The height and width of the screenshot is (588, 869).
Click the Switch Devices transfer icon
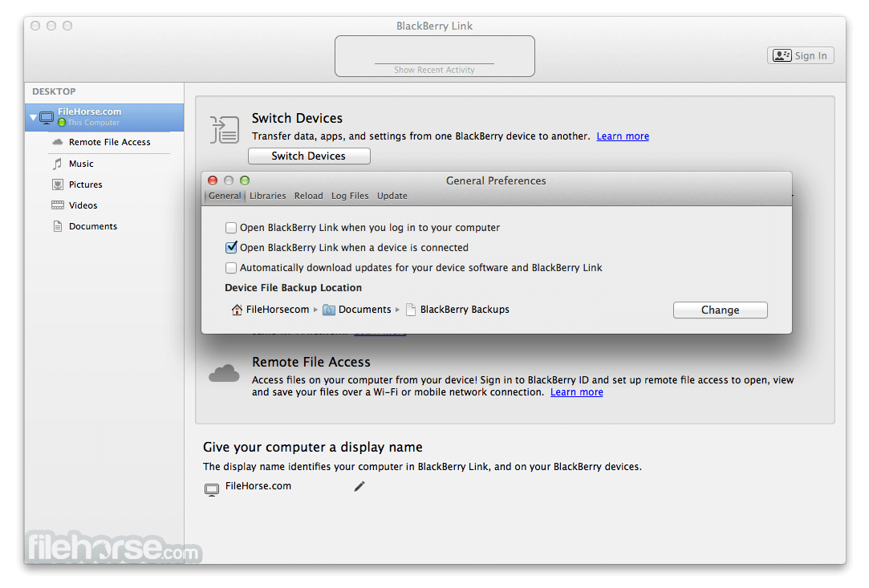[225, 130]
